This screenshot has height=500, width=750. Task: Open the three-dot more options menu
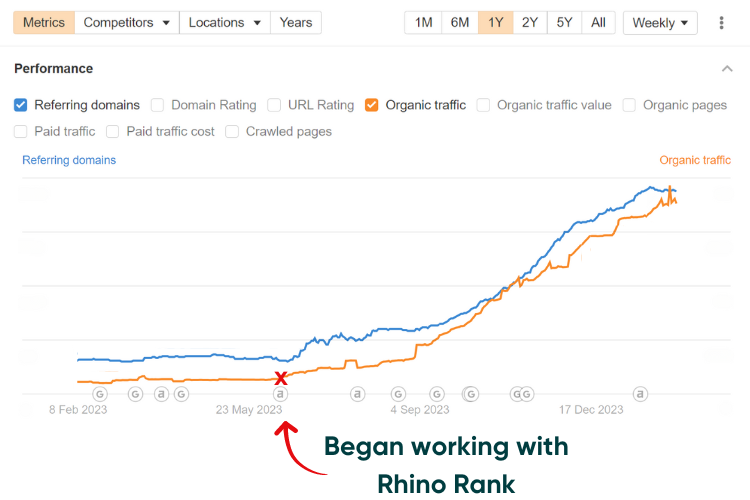[x=721, y=22]
